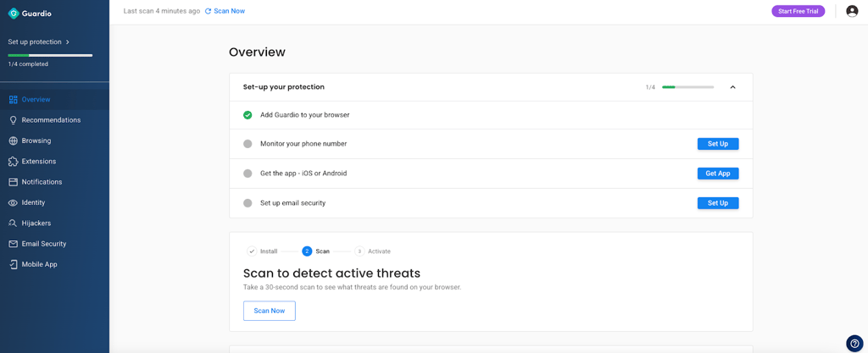Click the step 3 Activate circle

359,251
